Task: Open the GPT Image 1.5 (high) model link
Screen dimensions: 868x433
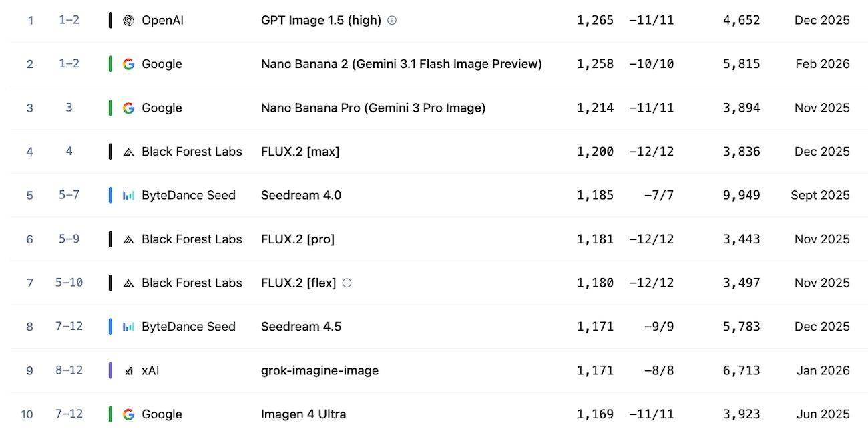Action: pyautogui.click(x=320, y=21)
